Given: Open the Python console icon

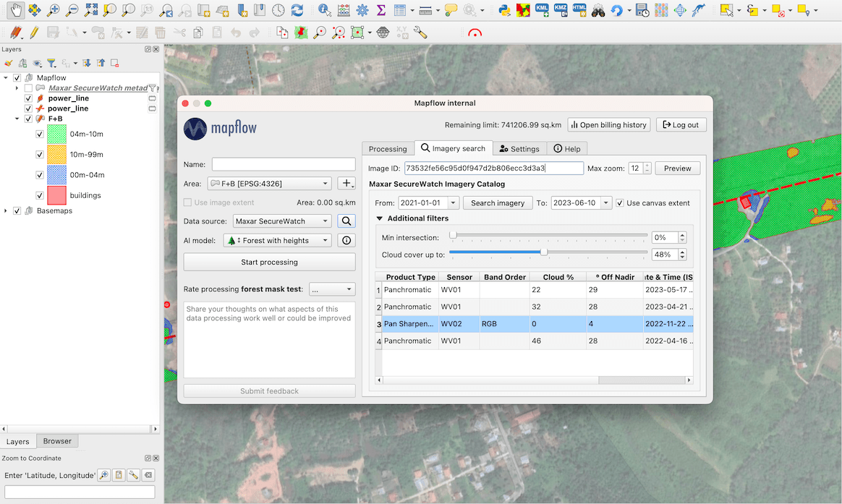Looking at the screenshot, I should (x=504, y=9).
